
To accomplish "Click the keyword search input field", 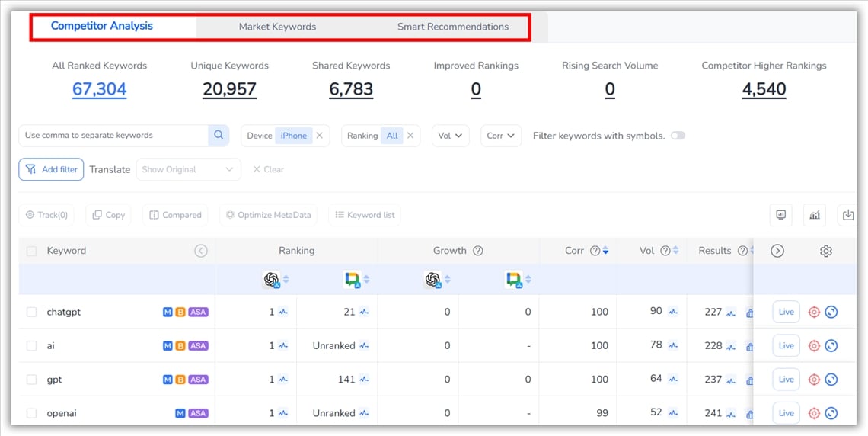I will (114, 136).
